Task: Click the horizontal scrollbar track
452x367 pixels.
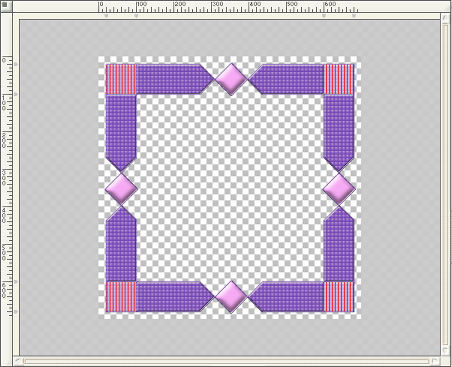Action: (x=227, y=361)
